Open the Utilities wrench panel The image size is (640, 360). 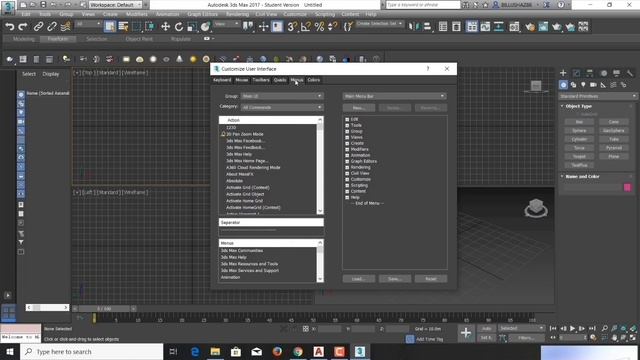630,73
